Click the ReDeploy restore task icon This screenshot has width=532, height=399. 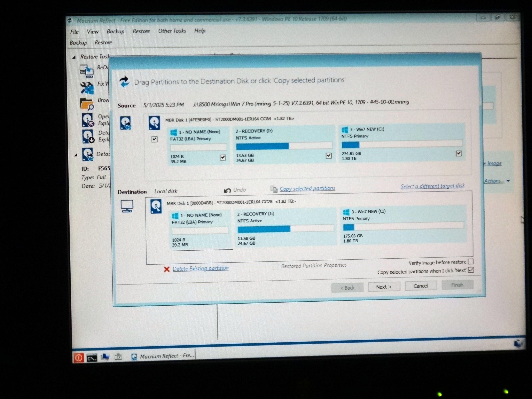point(86,71)
